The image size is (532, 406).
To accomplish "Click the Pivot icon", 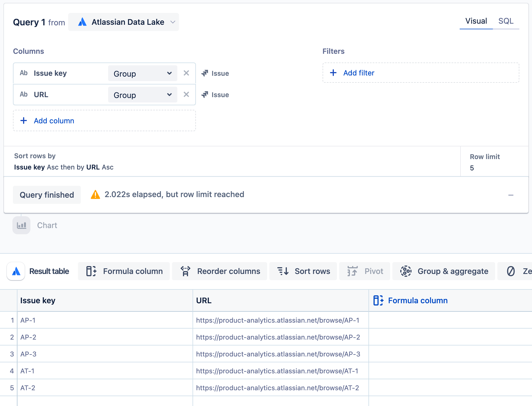I will point(352,271).
